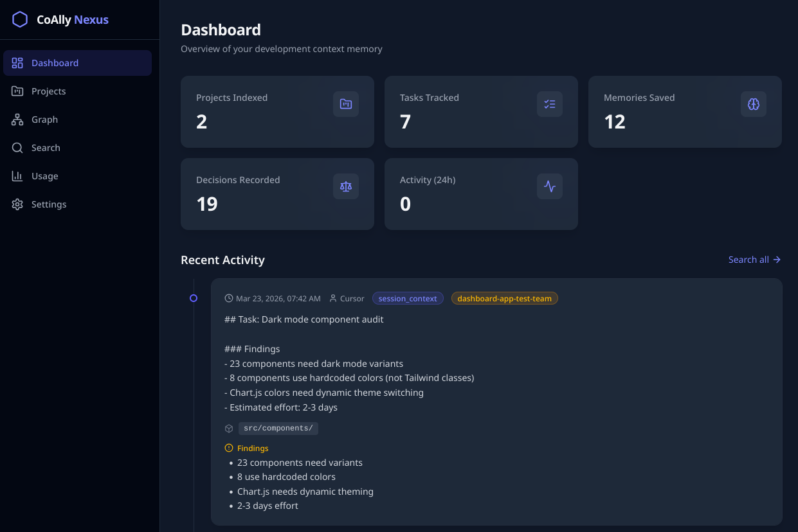Screen dimensions: 798x532
Task: Open the Usage statistics page
Action: [44, 176]
